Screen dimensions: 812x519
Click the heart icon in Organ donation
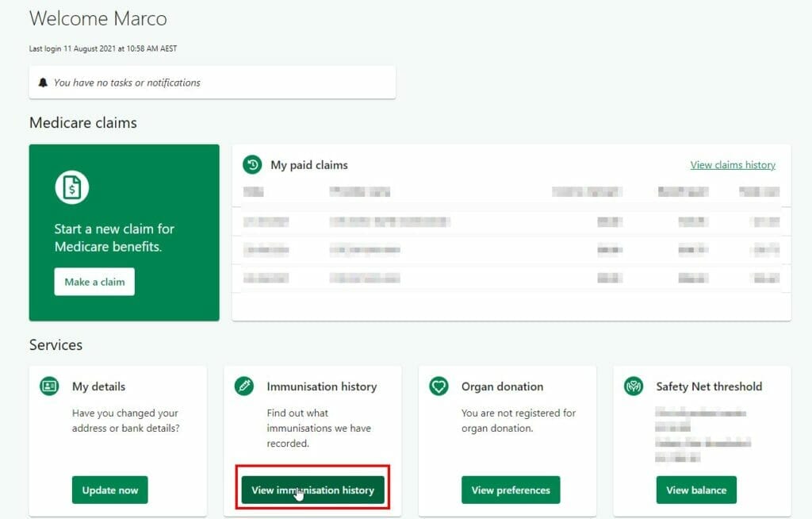(x=439, y=386)
